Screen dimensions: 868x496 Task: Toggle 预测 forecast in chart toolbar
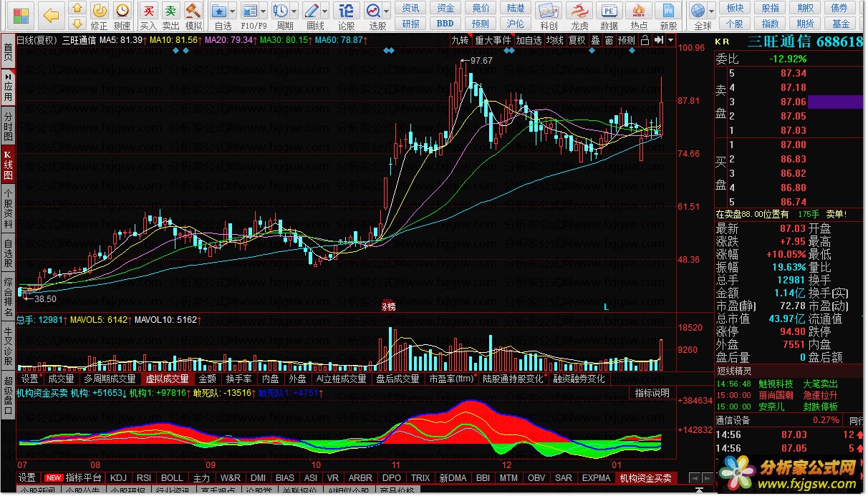[627, 40]
